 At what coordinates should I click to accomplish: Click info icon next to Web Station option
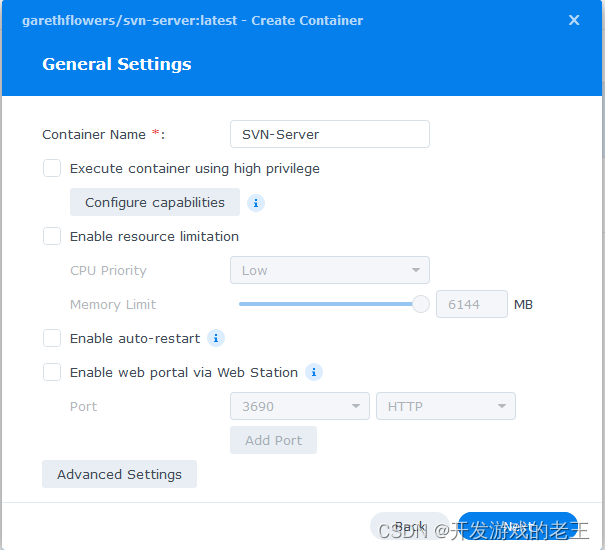click(314, 372)
